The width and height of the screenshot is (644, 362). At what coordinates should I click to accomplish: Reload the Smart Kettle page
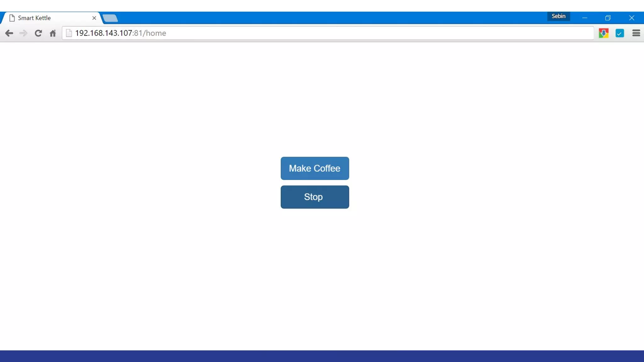pos(38,33)
